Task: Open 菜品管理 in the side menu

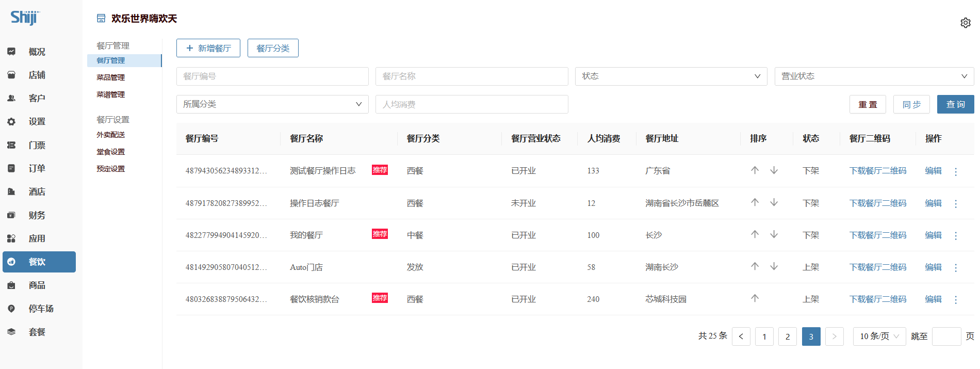Action: pyautogui.click(x=111, y=77)
